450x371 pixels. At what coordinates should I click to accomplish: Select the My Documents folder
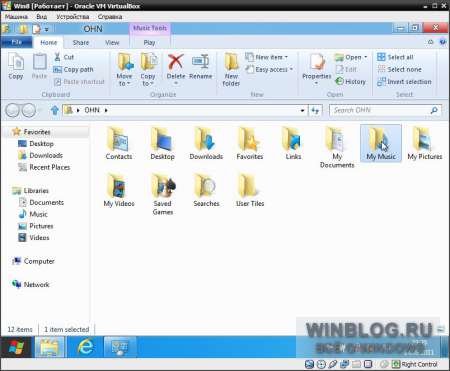click(x=337, y=147)
